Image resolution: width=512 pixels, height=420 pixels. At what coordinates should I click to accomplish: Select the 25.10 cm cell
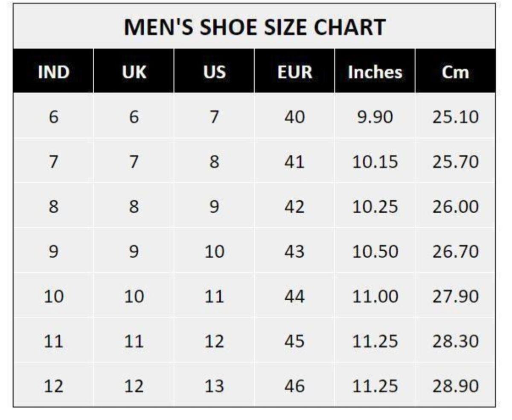tap(455, 117)
